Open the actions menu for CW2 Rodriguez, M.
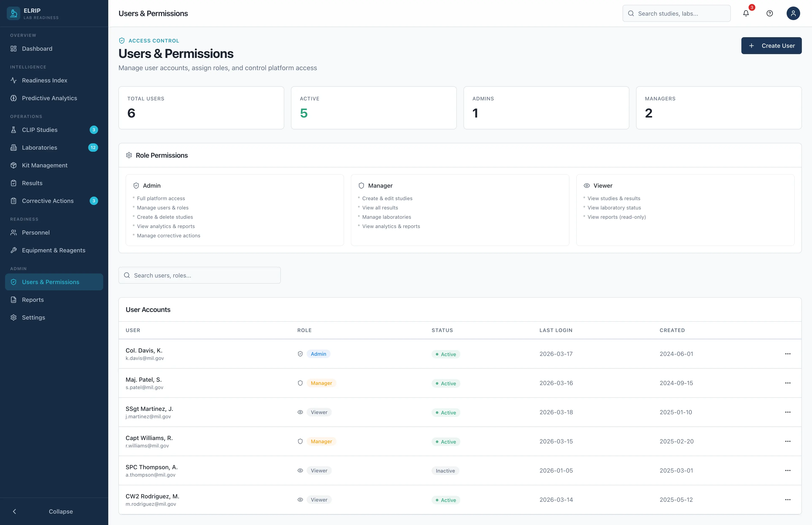This screenshot has width=812, height=525. 787,499
